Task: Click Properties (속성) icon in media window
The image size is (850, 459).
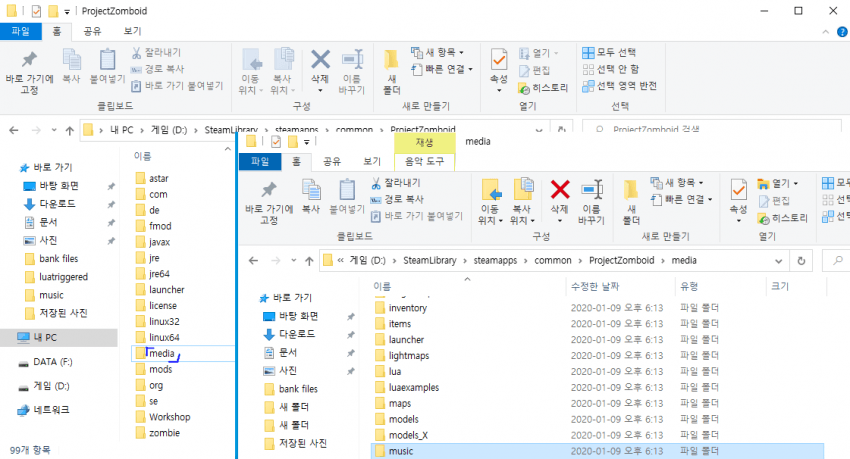Action: coord(738,190)
